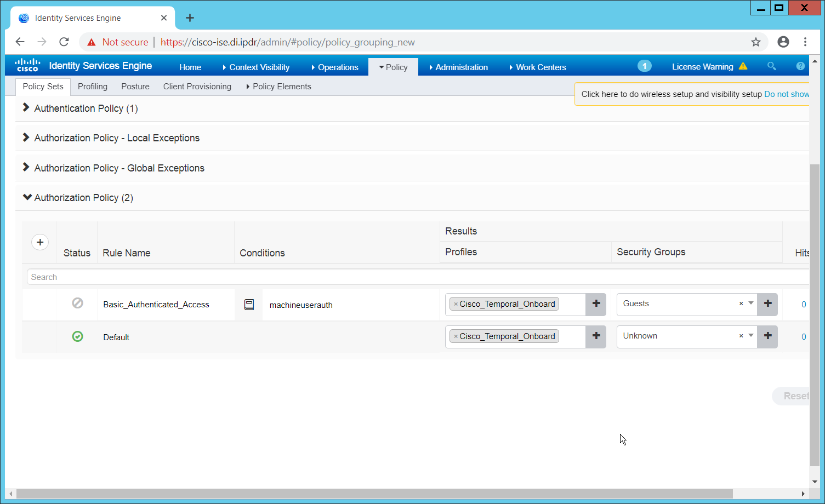The width and height of the screenshot is (825, 504).
Task: Open the conditions library icon for machineuserauth
Action: click(x=249, y=305)
